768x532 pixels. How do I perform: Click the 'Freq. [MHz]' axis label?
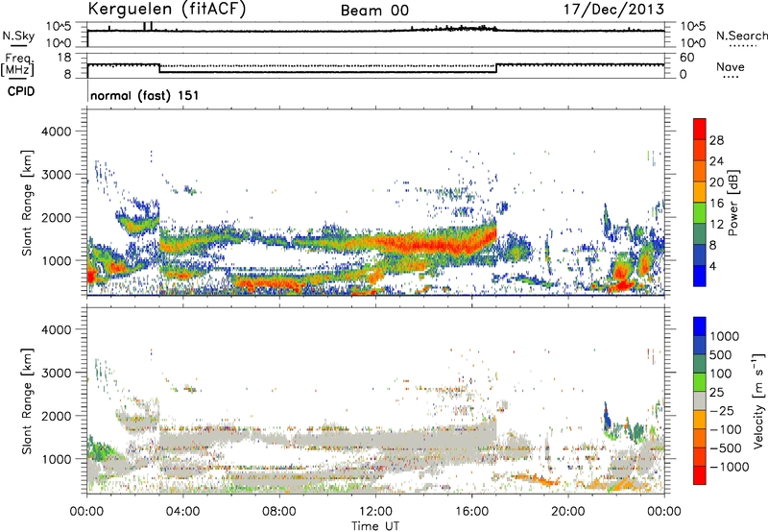click(17, 65)
